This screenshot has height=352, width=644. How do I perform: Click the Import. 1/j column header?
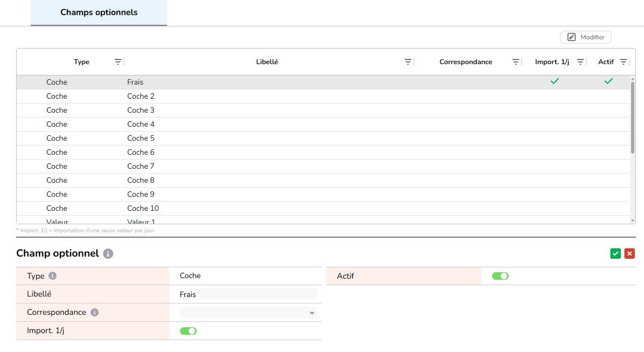click(x=552, y=62)
